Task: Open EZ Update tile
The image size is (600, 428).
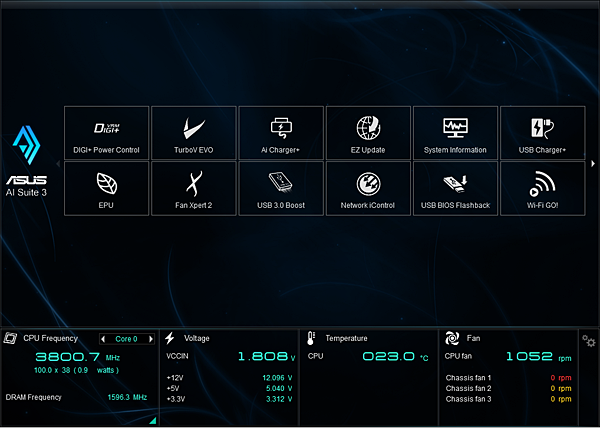Action: coord(368,133)
